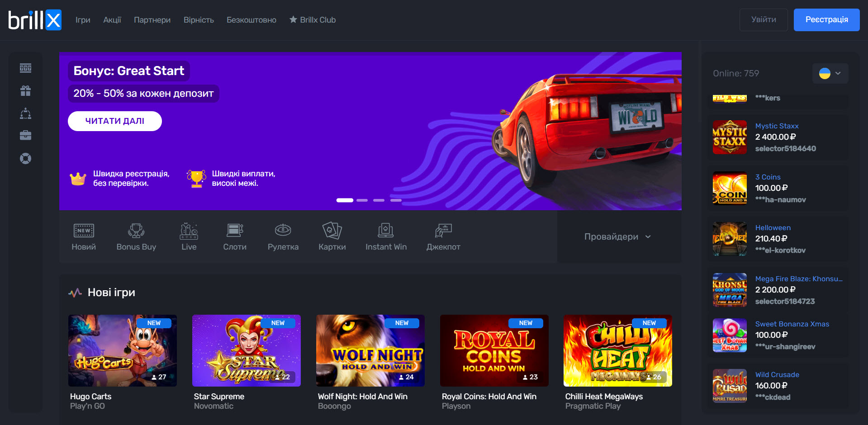Image resolution: width=868 pixels, height=425 pixels.
Task: Open the Wild Crusade title link
Action: pyautogui.click(x=777, y=374)
